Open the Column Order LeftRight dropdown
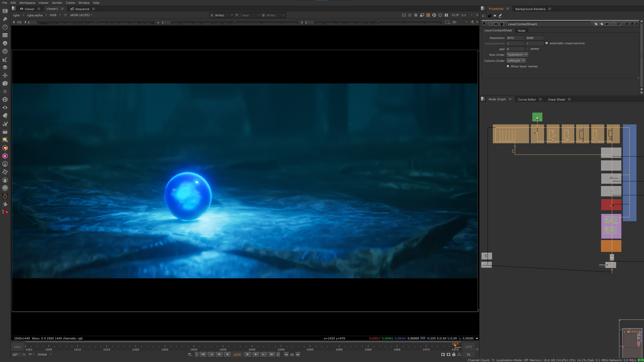 (x=516, y=61)
